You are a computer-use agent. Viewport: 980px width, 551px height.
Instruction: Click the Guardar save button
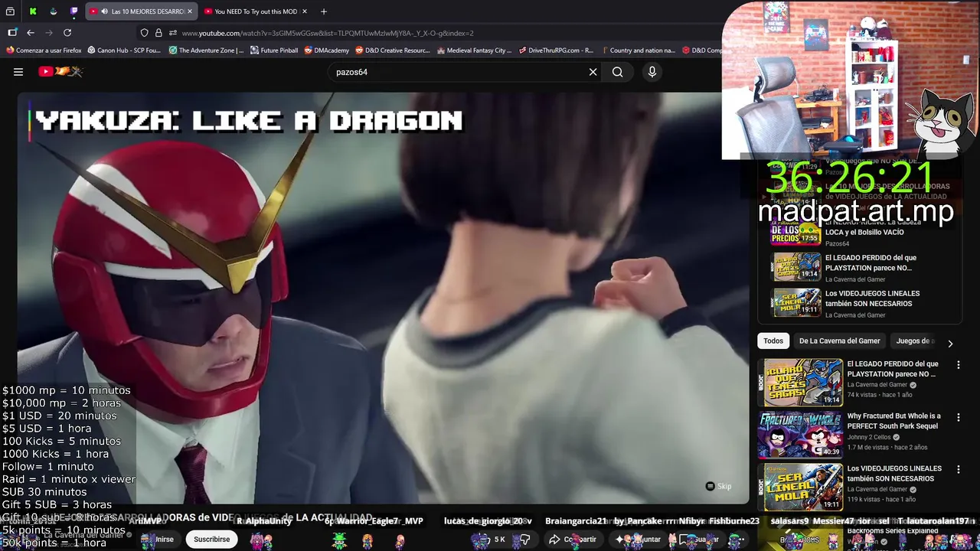pyautogui.click(x=699, y=540)
